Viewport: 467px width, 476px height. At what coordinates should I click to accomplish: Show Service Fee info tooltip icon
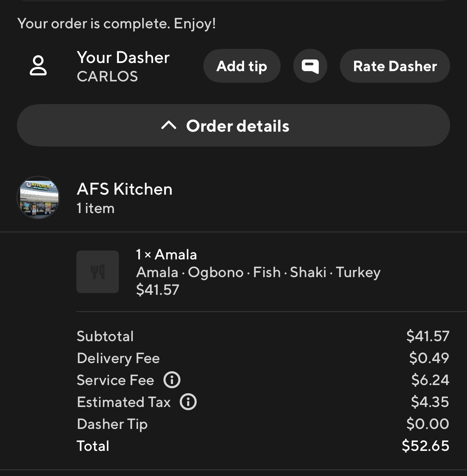pyautogui.click(x=172, y=380)
